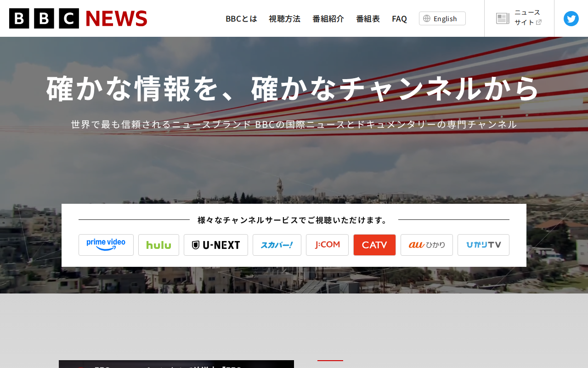Image resolution: width=588 pixels, height=368 pixels.
Task: Select the Prime Video service logo
Action: 106,245
